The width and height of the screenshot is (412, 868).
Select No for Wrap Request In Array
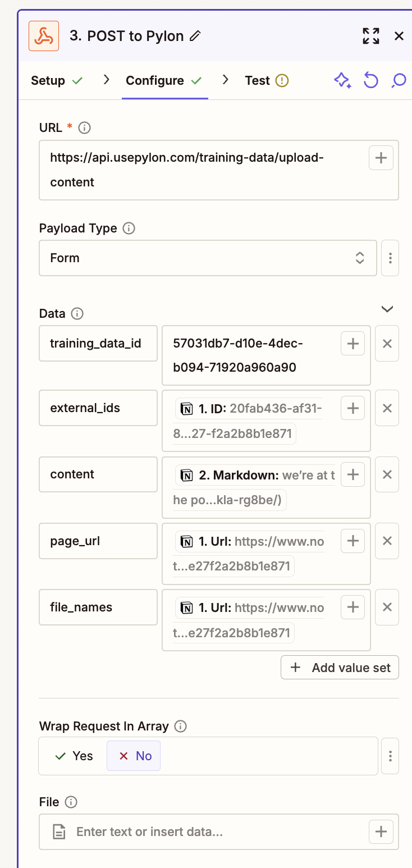pyautogui.click(x=134, y=756)
